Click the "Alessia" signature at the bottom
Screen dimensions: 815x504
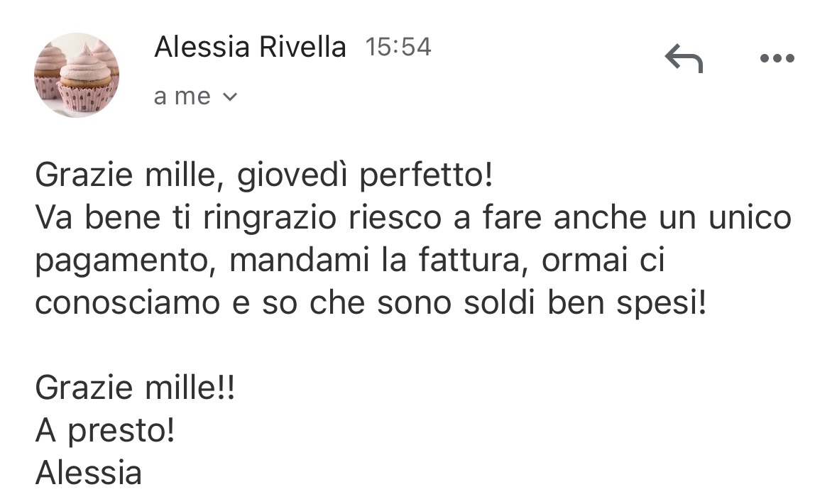click(x=88, y=473)
